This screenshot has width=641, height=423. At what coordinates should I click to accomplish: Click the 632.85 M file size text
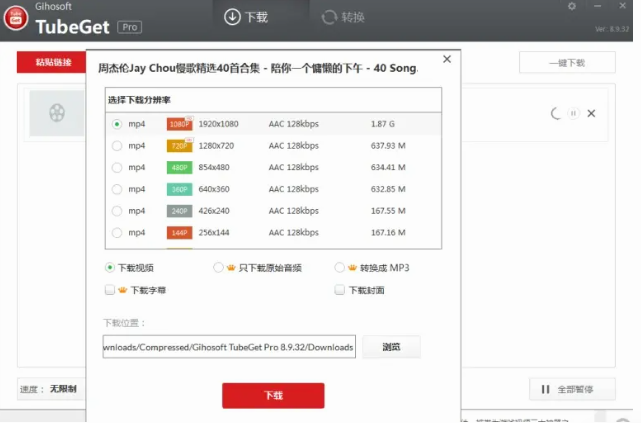[388, 189]
